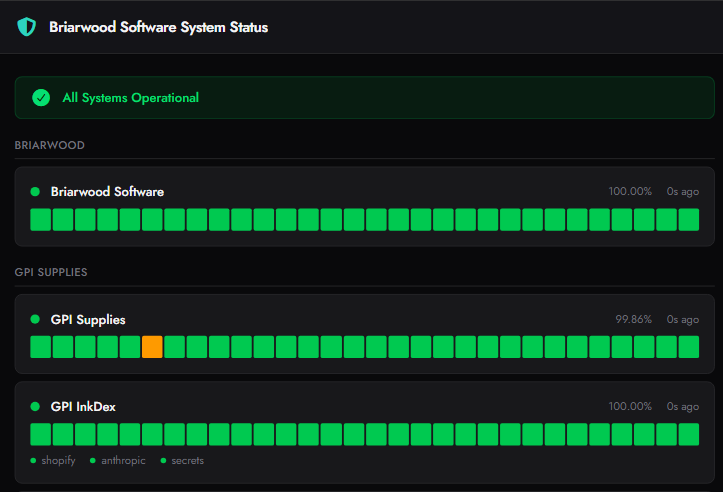Click the status dot beside GPI InkDex
The height and width of the screenshot is (492, 723).
(x=35, y=407)
